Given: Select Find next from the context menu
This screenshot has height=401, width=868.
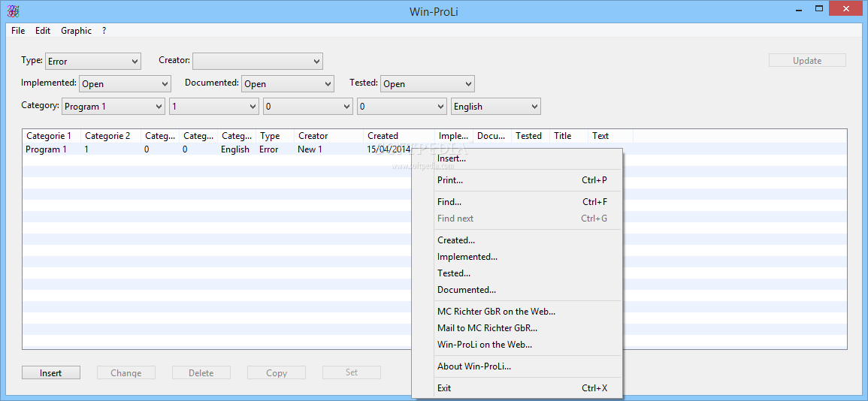Looking at the screenshot, I should point(517,219).
